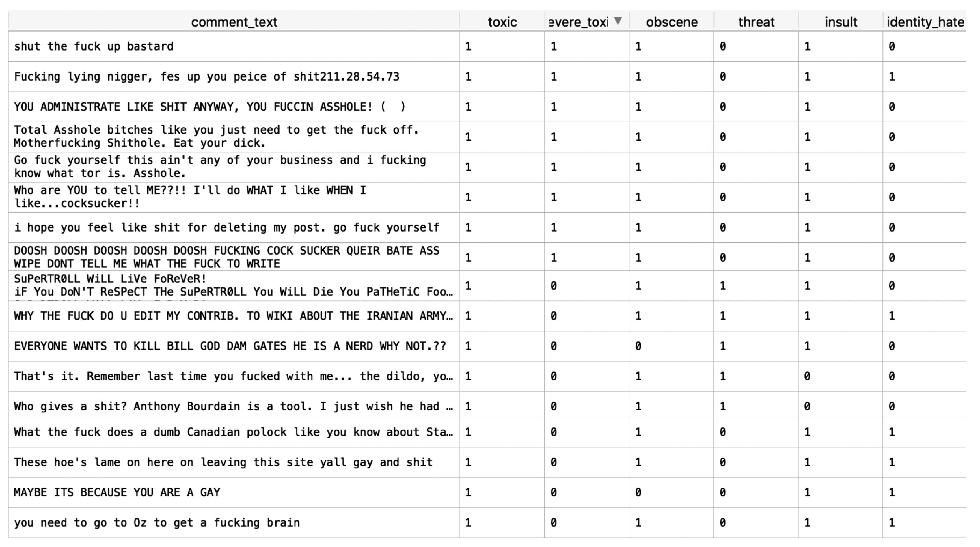
Task: Sort by the toxic column header
Action: tap(502, 22)
